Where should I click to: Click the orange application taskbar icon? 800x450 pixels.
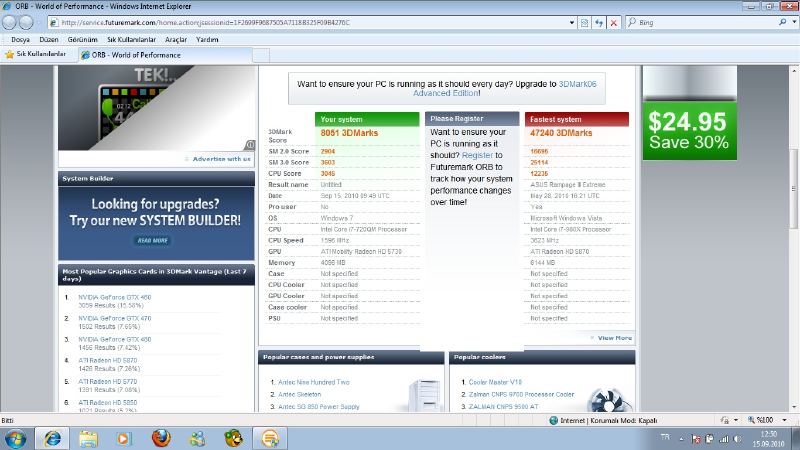point(270,439)
